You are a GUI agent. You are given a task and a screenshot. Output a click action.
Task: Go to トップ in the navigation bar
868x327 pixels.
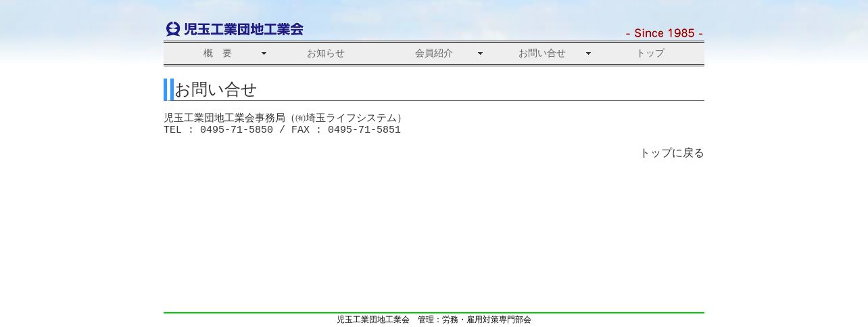click(x=650, y=53)
